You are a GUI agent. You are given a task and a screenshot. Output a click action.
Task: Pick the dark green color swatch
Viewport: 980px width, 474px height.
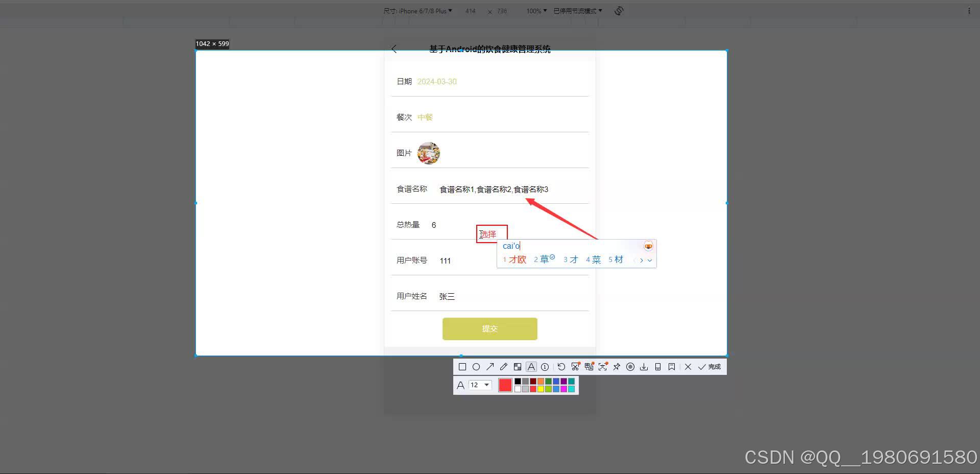(548, 381)
